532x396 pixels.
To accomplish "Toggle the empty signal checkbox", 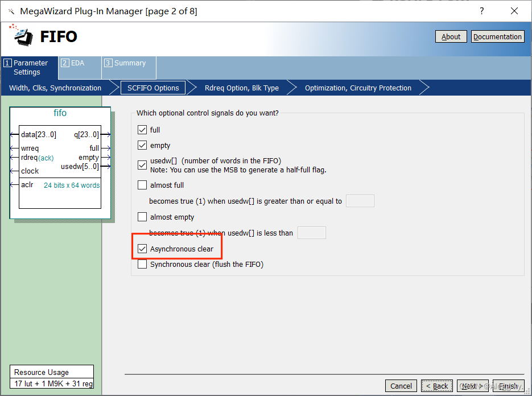I will click(142, 145).
